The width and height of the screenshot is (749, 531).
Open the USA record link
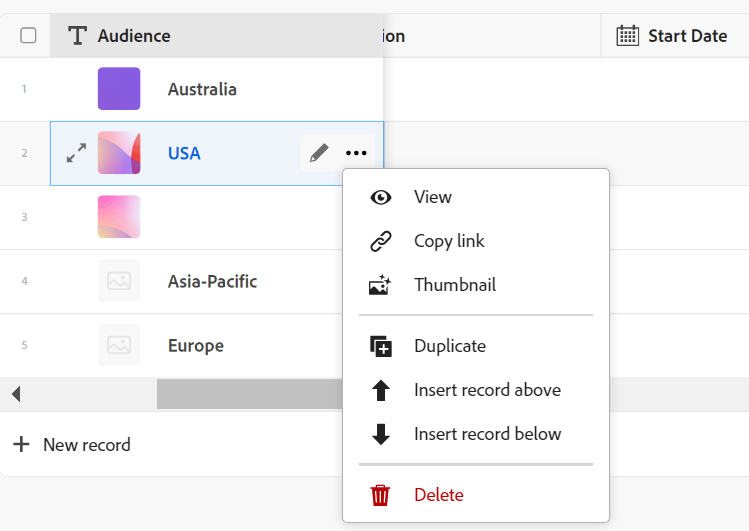184,153
